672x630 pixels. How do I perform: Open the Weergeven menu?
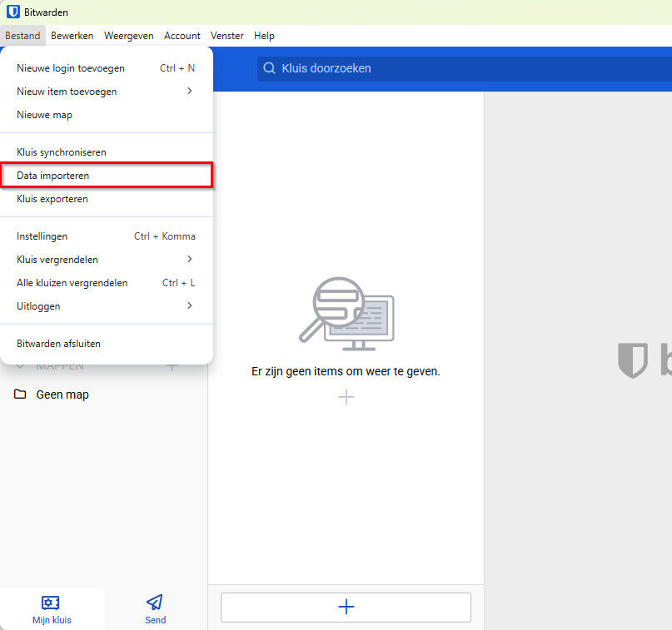point(129,36)
